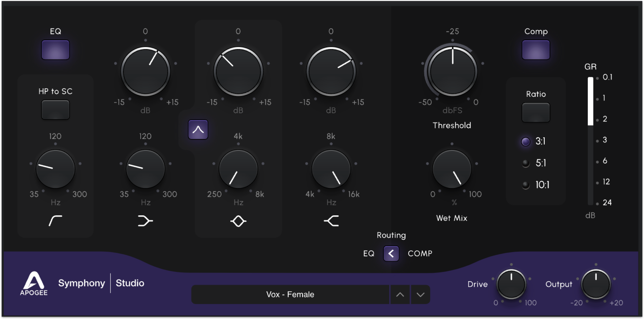Click the low shelf filter icon
Screen dimensions: 644x319
click(145, 221)
